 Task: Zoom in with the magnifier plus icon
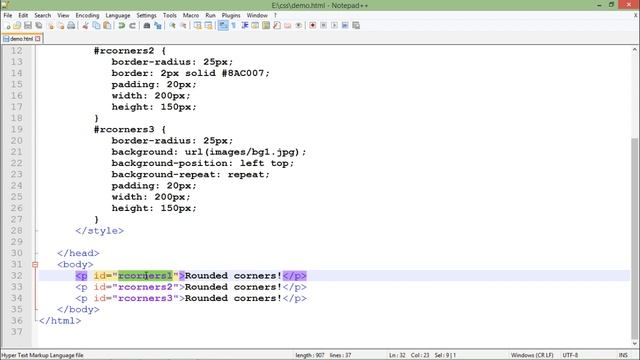[172, 26]
